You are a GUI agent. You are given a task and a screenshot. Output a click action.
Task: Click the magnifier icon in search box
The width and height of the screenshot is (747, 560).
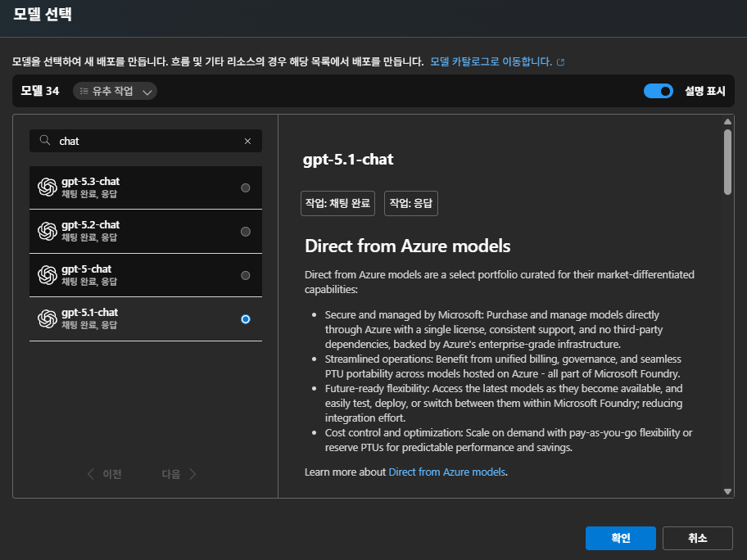[x=45, y=141]
